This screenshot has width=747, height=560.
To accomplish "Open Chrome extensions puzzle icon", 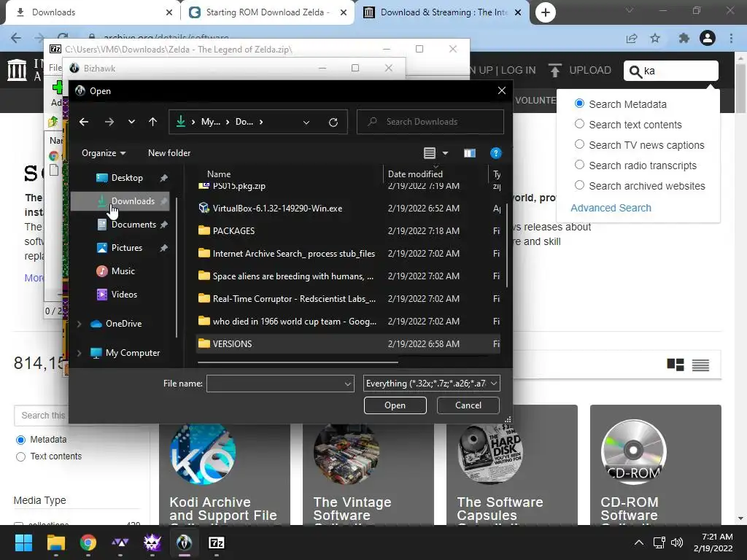I will 684,38.
